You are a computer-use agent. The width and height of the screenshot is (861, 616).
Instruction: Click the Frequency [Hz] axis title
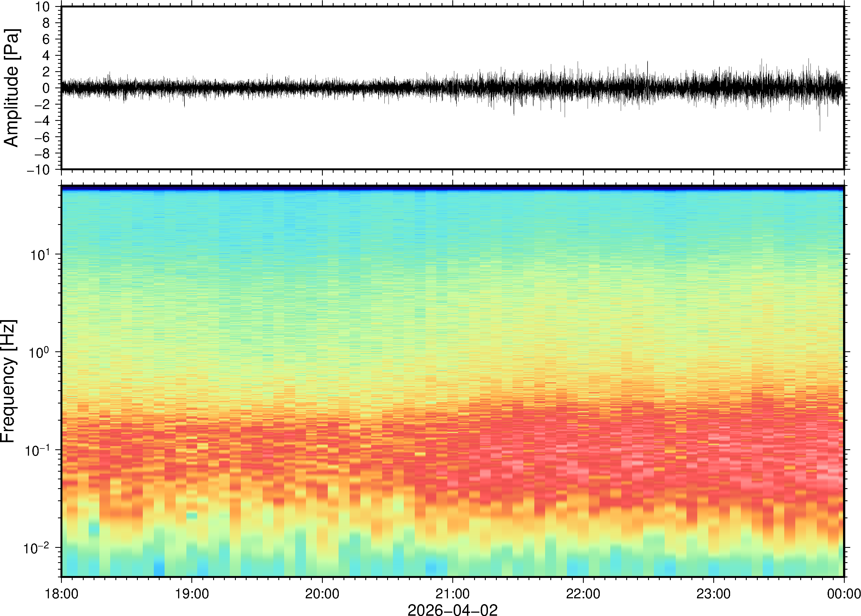pos(8,381)
